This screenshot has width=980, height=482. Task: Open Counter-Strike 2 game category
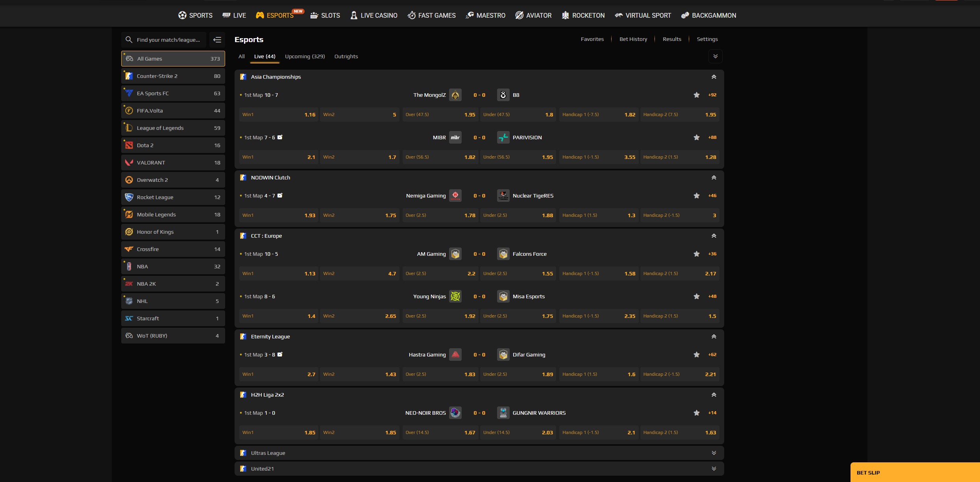[x=173, y=76]
